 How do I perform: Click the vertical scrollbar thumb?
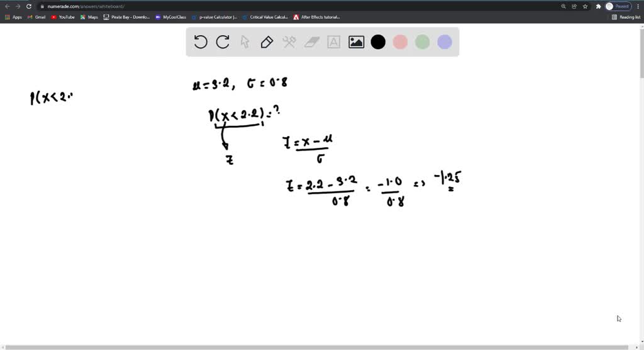tap(641, 53)
